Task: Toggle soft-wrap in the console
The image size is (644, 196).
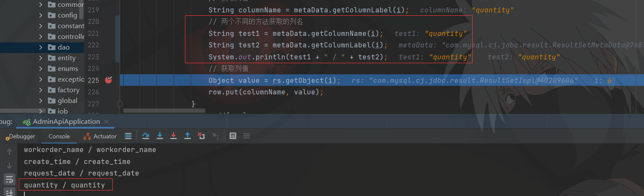Action: [9, 179]
